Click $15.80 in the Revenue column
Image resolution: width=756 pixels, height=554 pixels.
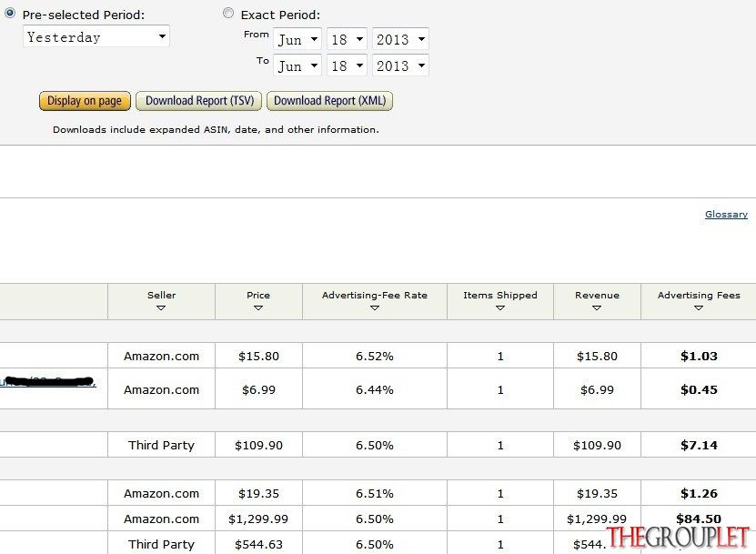[597, 356]
